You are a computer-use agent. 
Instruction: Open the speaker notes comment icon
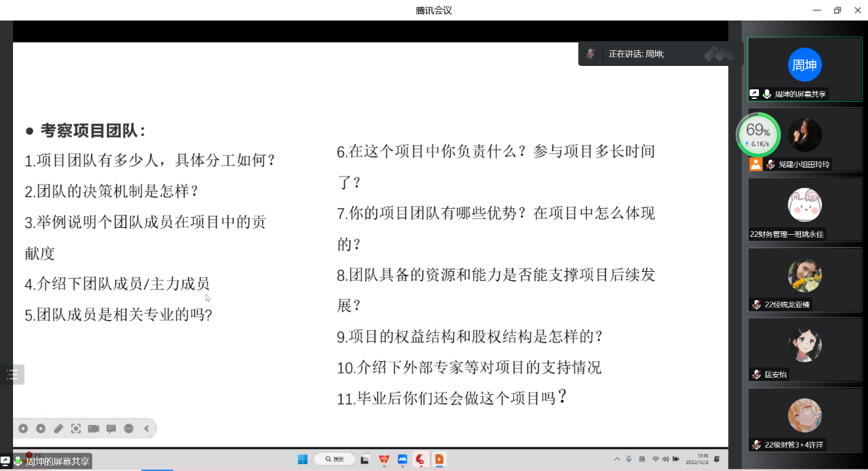coord(111,428)
